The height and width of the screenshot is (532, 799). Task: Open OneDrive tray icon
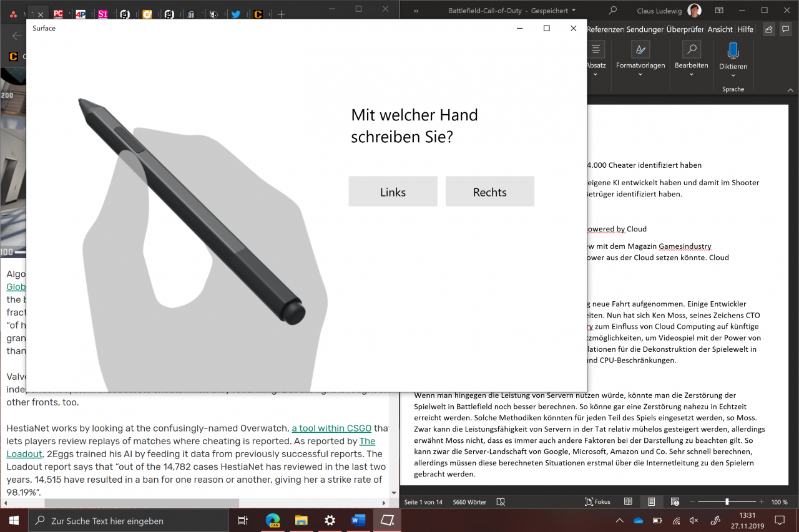click(x=638, y=520)
